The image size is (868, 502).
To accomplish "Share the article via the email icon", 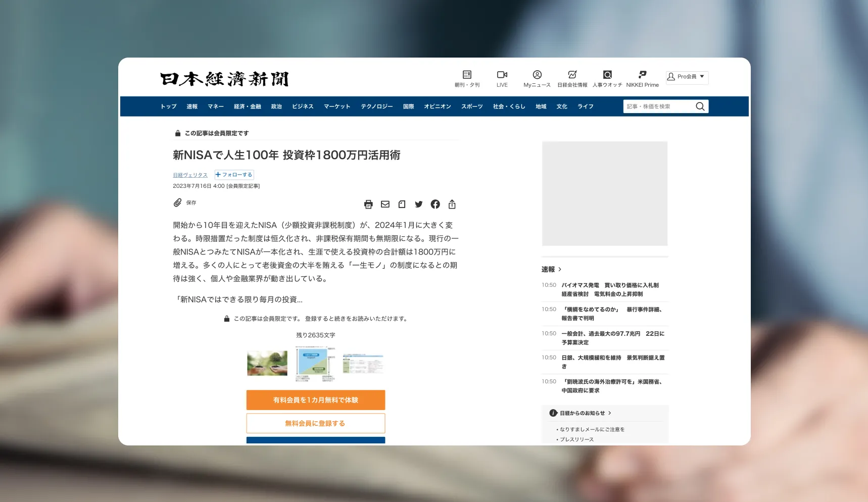I will pyautogui.click(x=384, y=204).
